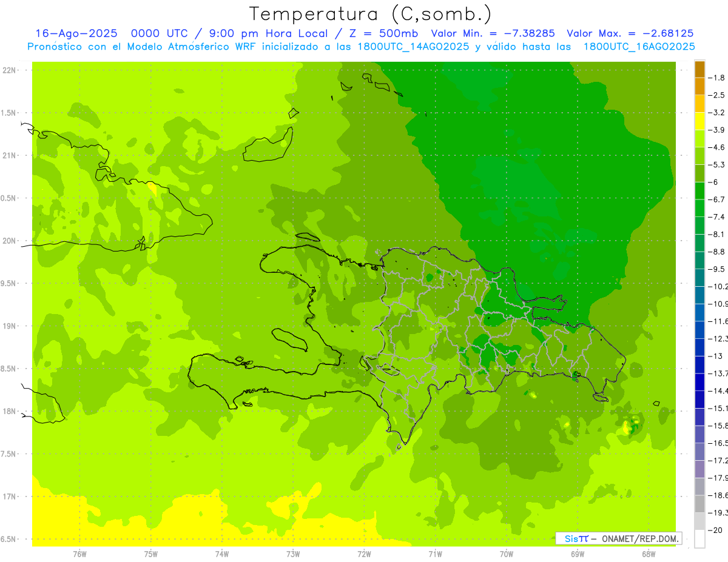Pick the purple swatch between -17.2 and -17.9
728x562 pixels.
pos(699,469)
